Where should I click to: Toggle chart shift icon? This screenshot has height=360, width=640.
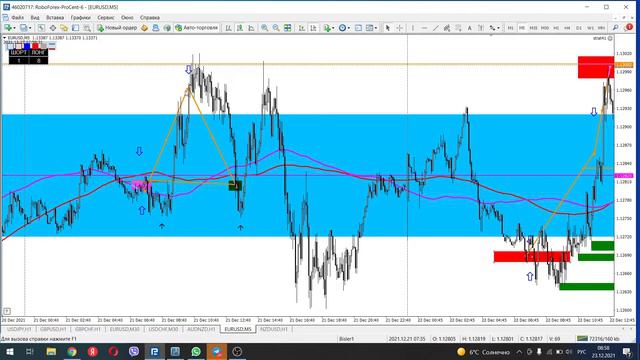pos(313,28)
